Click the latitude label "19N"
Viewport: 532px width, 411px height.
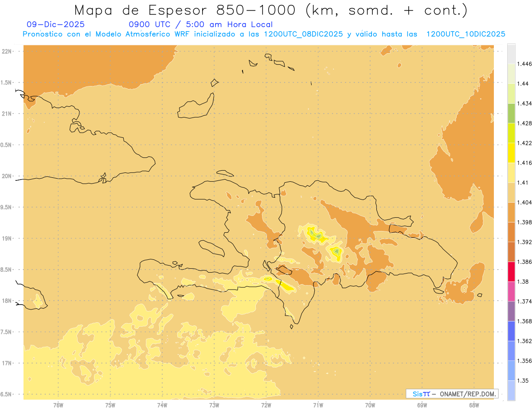click(7, 238)
